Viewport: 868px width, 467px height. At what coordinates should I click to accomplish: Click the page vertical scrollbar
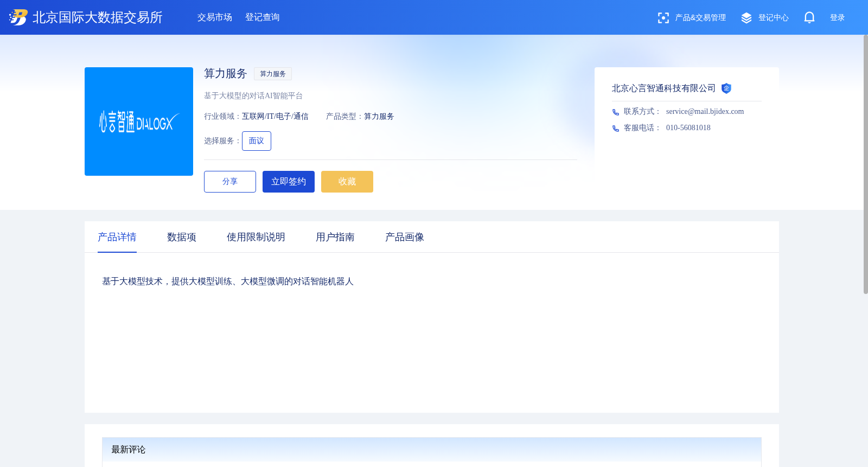click(865, 164)
